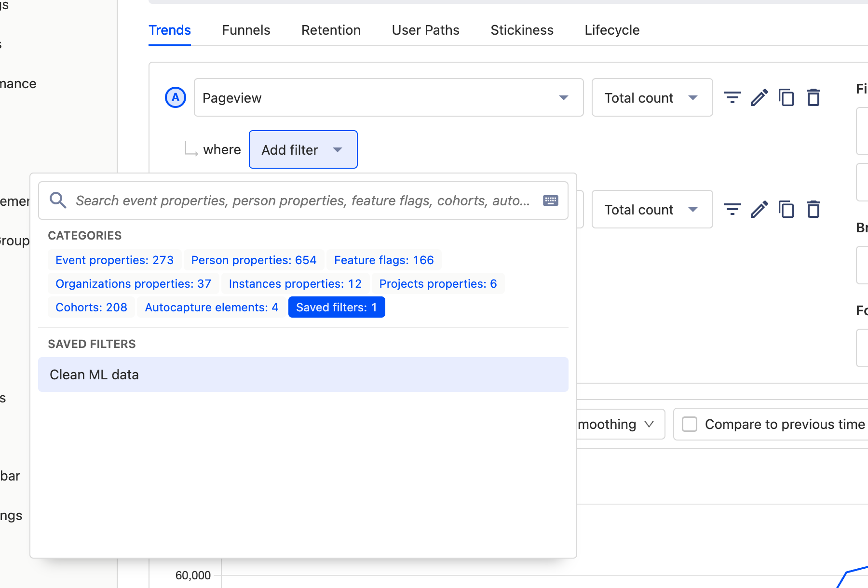Switch to the Funnels tab
Screen dimensions: 868x588
point(246,30)
